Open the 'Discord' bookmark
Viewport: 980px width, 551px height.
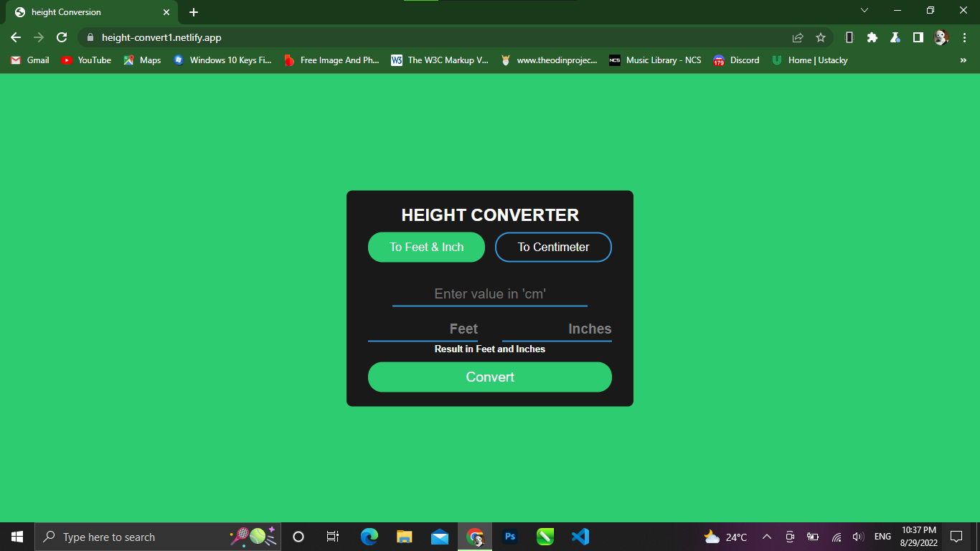[736, 60]
